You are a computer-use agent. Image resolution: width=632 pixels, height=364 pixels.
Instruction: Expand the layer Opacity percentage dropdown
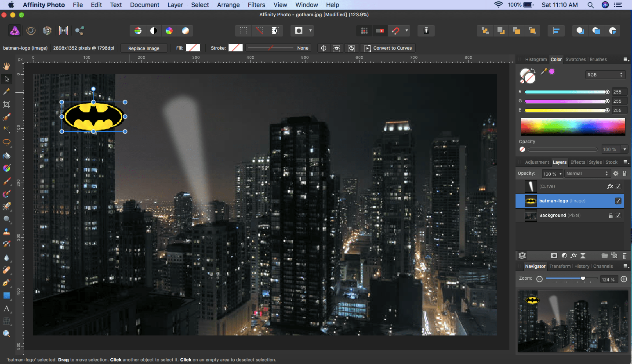pyautogui.click(x=553, y=174)
